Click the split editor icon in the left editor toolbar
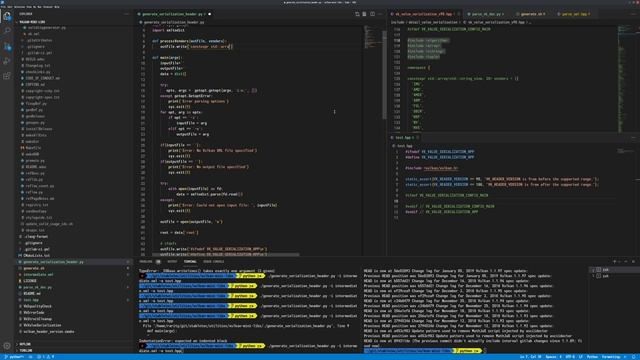This screenshot has width=640, height=360. click(372, 14)
